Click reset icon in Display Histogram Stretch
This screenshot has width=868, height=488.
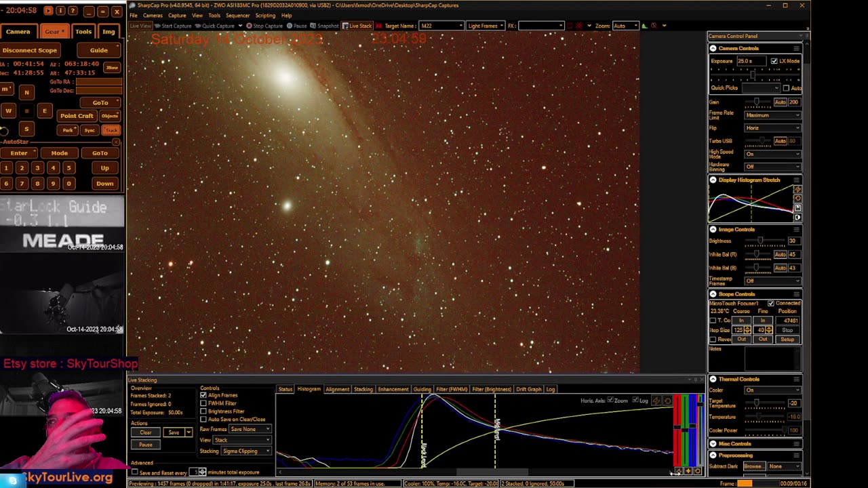797,199
